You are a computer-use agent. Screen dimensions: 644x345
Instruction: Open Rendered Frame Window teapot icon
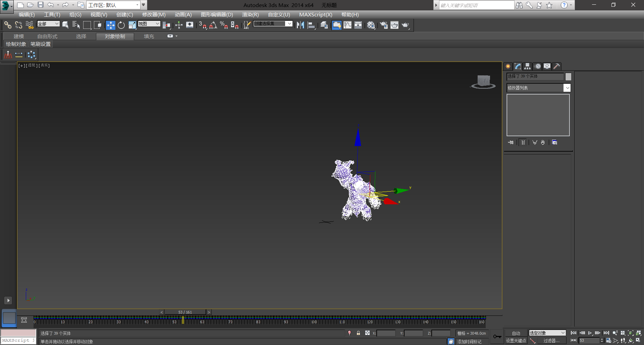coord(394,25)
